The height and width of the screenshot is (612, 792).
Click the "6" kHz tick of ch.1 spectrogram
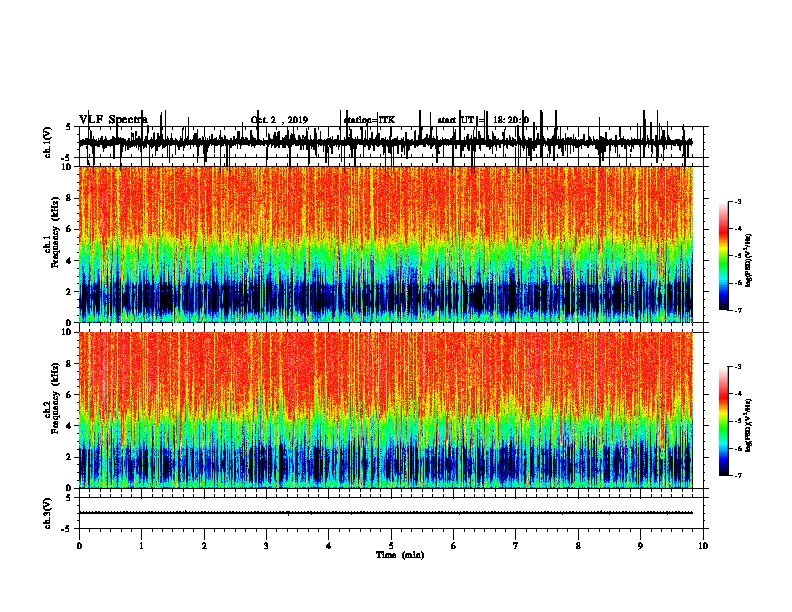[x=70, y=229]
